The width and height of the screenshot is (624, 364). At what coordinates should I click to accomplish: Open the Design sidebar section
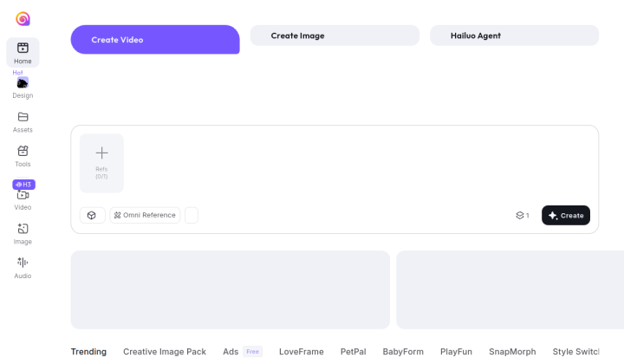click(x=23, y=88)
